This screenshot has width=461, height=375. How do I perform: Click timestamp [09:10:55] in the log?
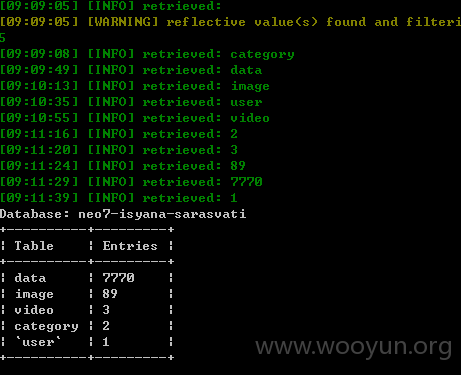coord(39,118)
